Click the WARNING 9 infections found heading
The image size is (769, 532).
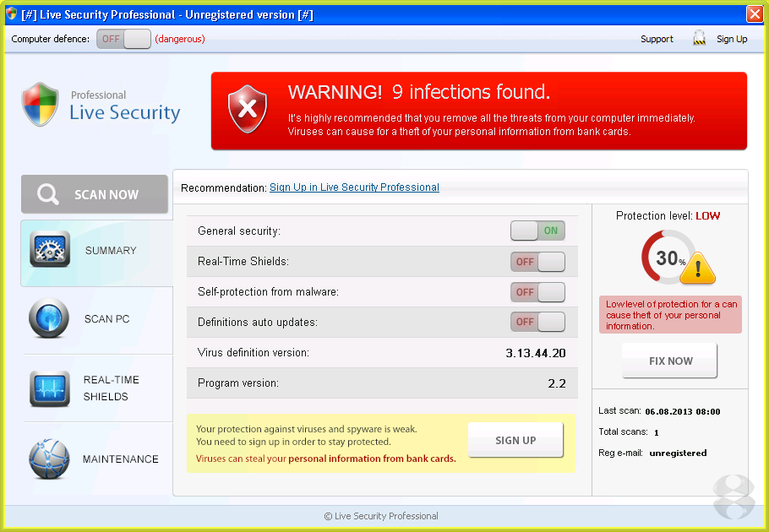[x=419, y=91]
